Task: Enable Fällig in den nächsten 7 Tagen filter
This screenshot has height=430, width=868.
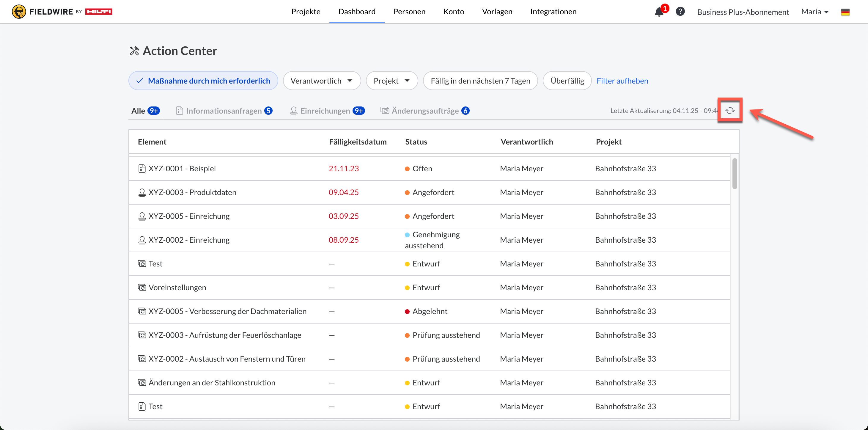Action: click(480, 81)
